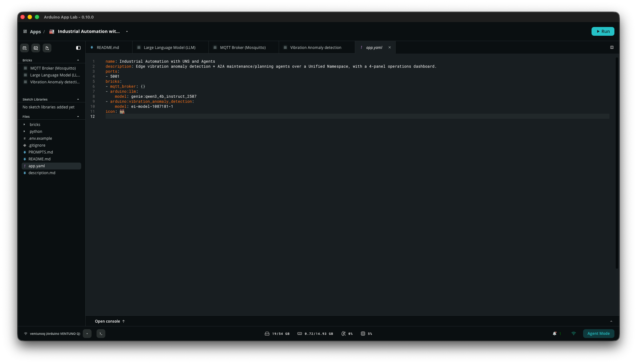Open the Large Language Model brick in sidebar
637x364 pixels.
click(55, 75)
